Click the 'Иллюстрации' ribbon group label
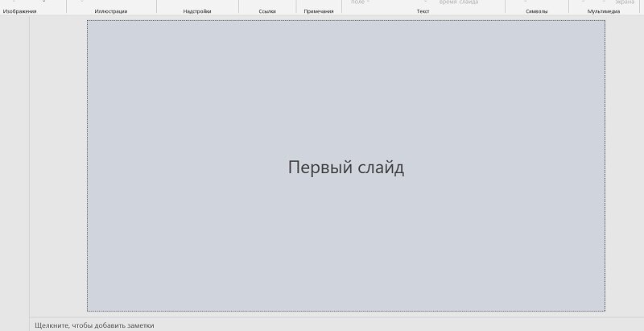The width and height of the screenshot is (644, 331). coord(111,11)
